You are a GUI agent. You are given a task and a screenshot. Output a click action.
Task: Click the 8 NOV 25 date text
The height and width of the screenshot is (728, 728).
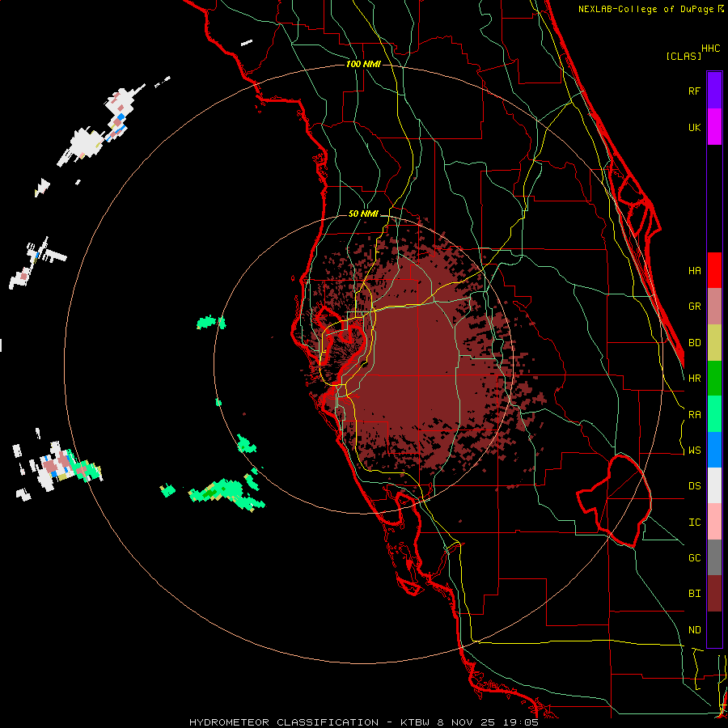[x=465, y=722]
